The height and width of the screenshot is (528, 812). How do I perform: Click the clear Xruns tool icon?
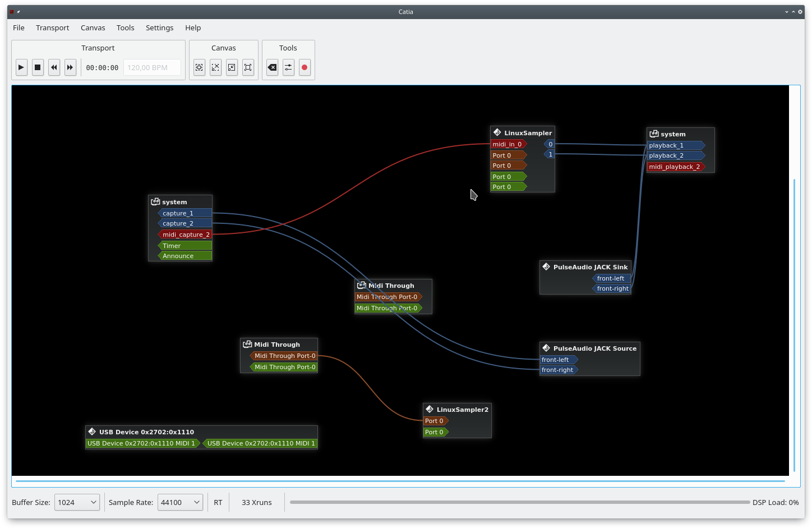coord(272,67)
